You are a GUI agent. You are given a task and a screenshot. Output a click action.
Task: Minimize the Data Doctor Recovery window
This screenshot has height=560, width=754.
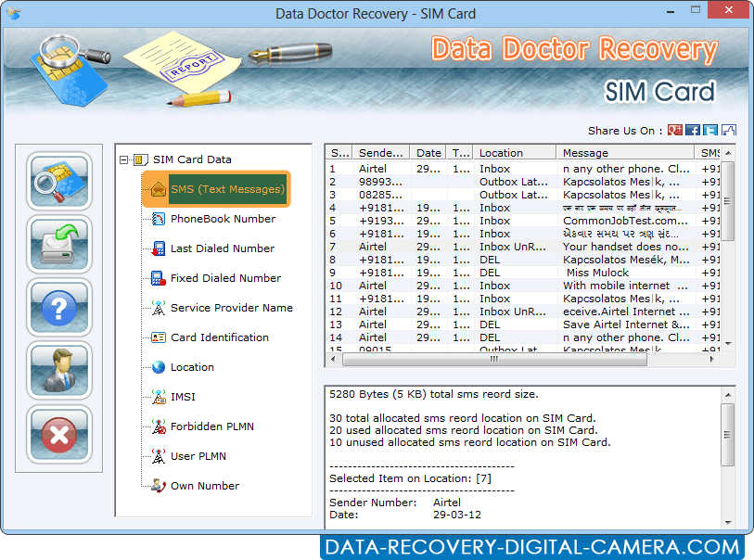coord(671,10)
